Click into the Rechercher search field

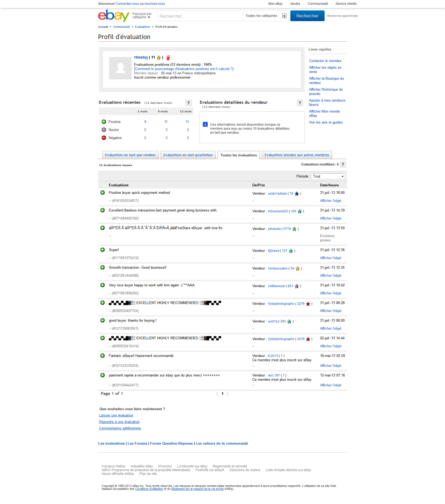[199, 16]
